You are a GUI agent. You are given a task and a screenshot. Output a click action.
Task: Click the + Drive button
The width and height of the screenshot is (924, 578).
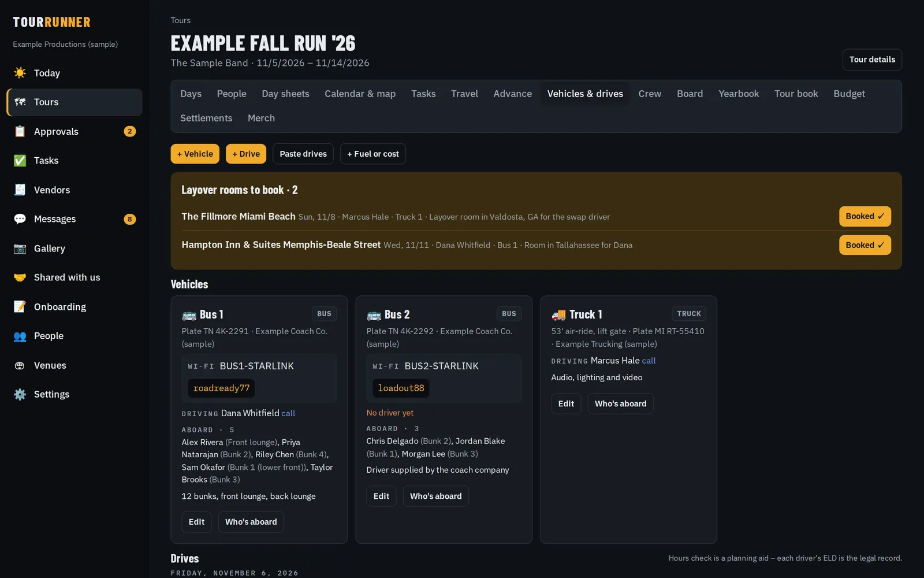(x=246, y=154)
